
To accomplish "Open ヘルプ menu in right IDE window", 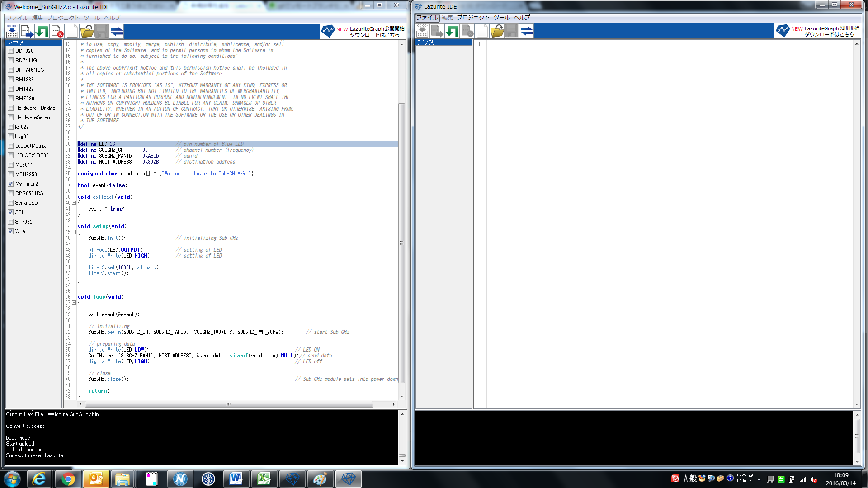I will [x=522, y=18].
